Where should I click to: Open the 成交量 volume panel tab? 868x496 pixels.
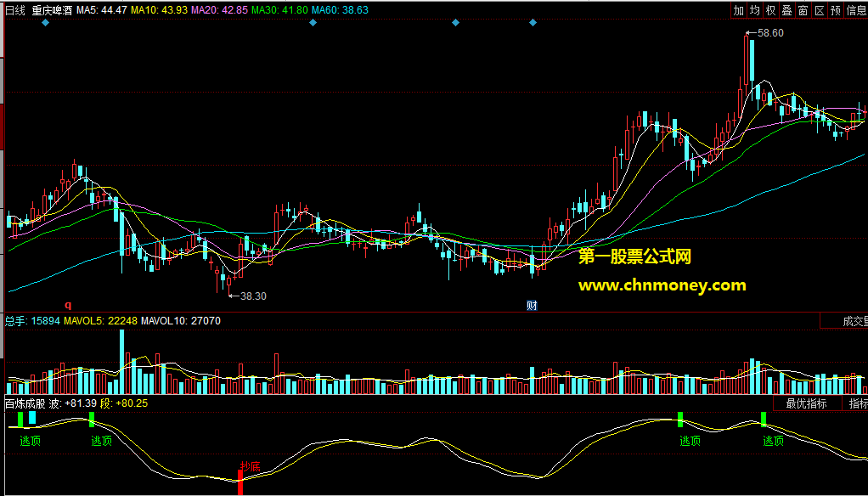point(855,322)
